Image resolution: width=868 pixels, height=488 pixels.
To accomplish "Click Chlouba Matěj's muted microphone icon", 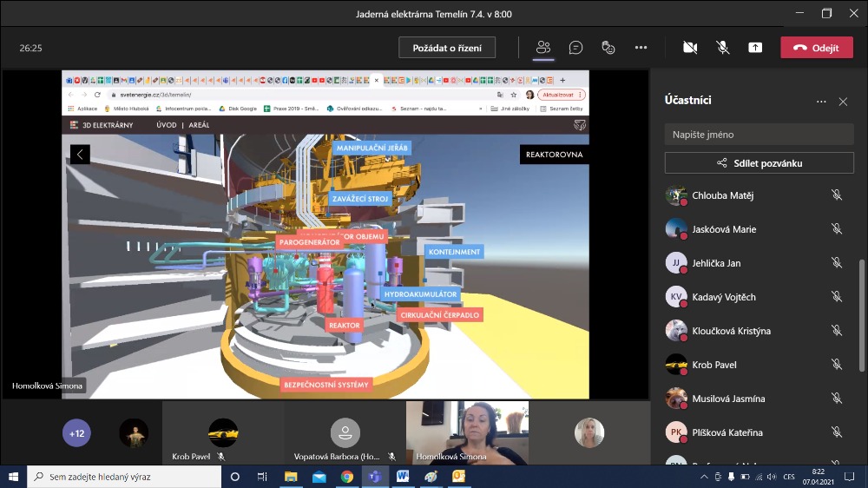I will coord(836,195).
